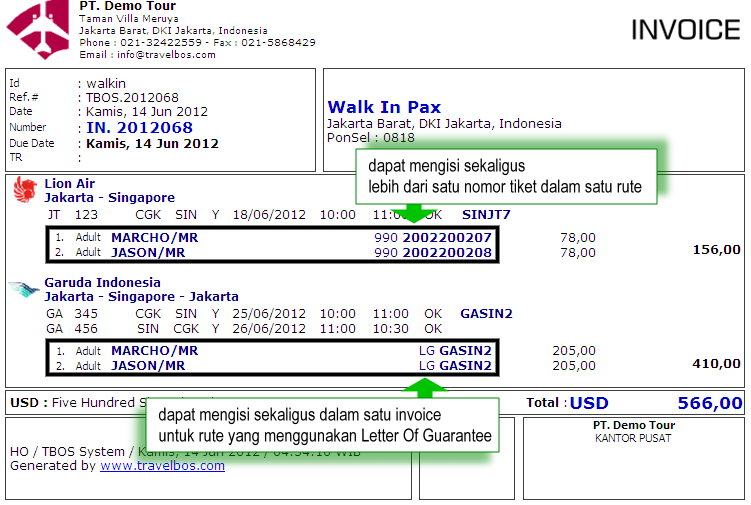Open the www.travelbos.com link
751x505 pixels.
162,465
